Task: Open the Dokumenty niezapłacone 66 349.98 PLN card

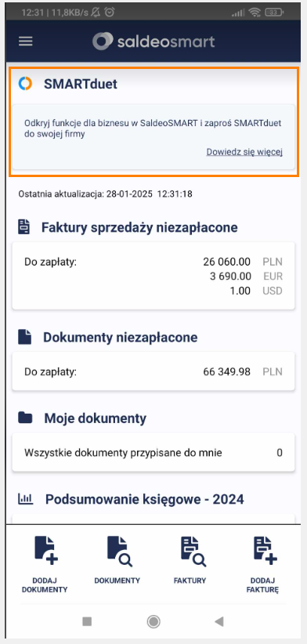Action: tap(153, 371)
